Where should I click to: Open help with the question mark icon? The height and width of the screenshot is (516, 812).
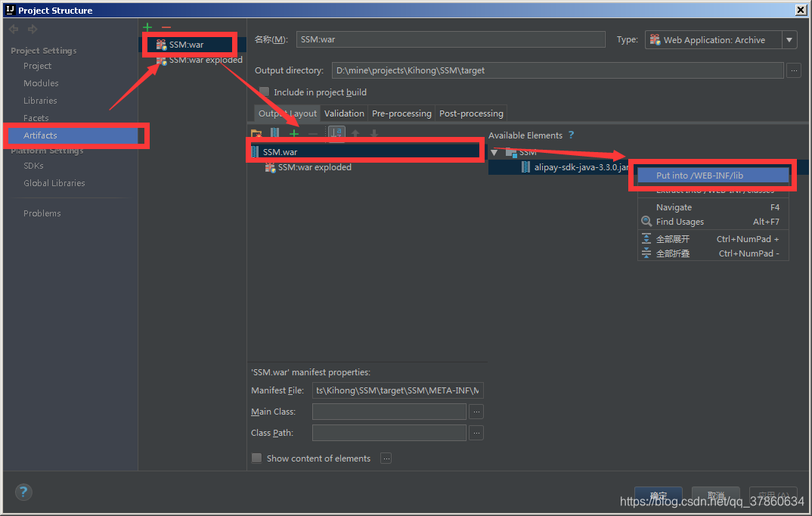coord(23,493)
